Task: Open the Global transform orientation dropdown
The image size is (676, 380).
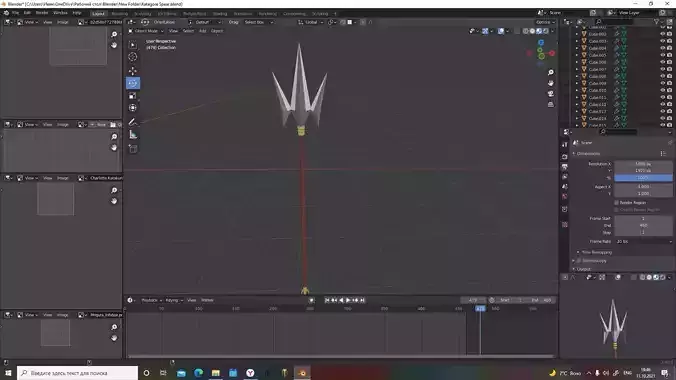Action: [x=311, y=22]
